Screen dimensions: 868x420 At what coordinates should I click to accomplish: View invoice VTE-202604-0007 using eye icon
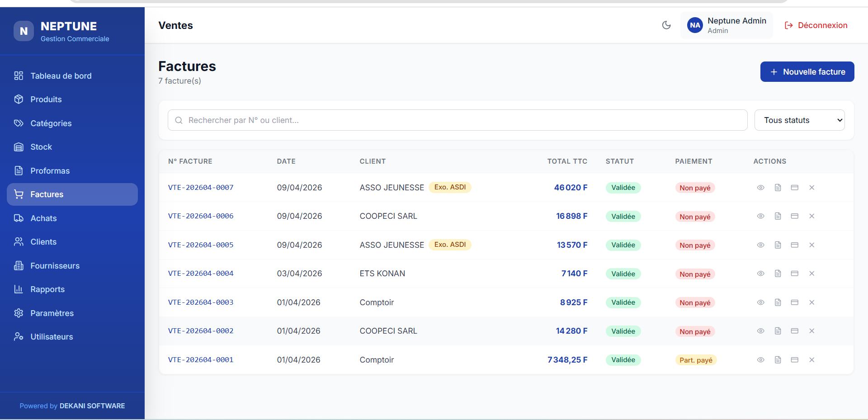pyautogui.click(x=761, y=188)
